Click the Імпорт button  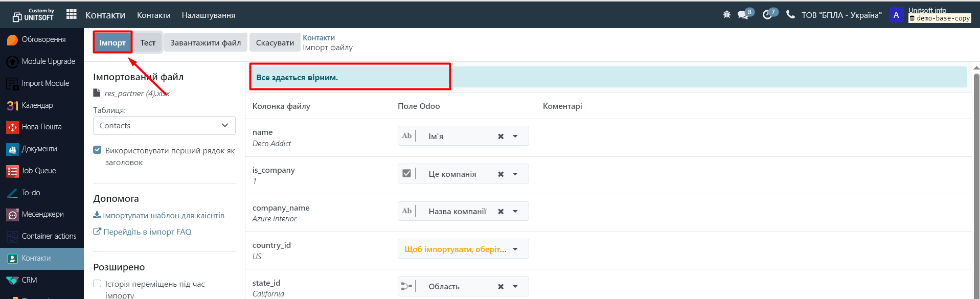coord(112,43)
